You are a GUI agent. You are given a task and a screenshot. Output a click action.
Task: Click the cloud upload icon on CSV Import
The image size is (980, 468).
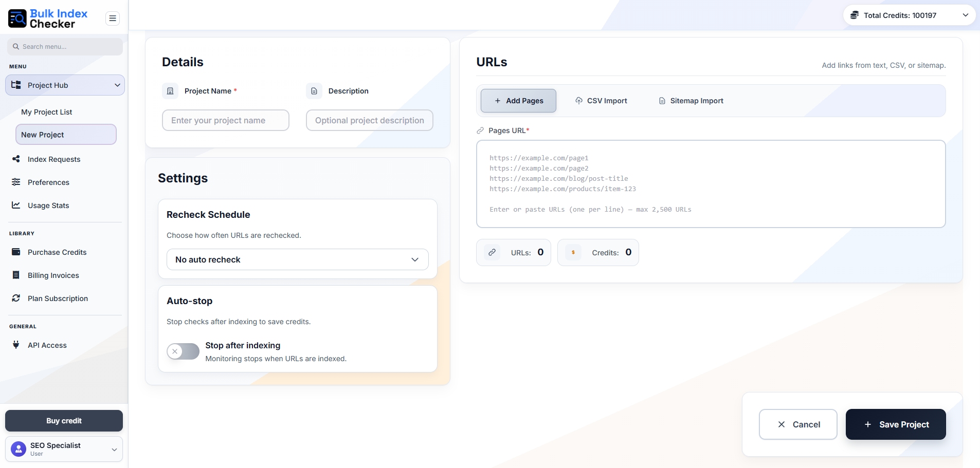click(x=579, y=101)
